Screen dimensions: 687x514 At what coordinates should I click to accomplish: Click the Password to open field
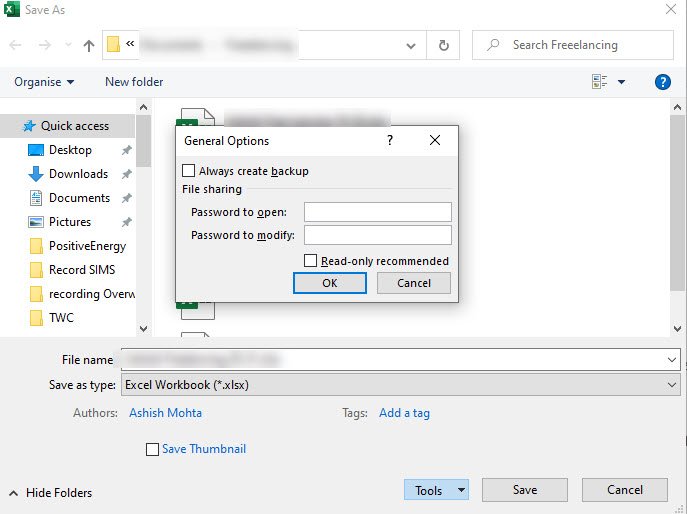point(378,212)
